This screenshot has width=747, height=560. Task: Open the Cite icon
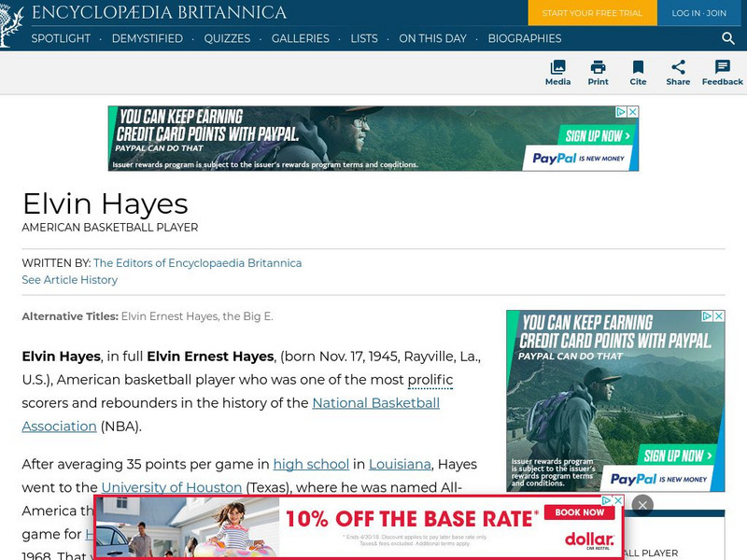pos(639,73)
